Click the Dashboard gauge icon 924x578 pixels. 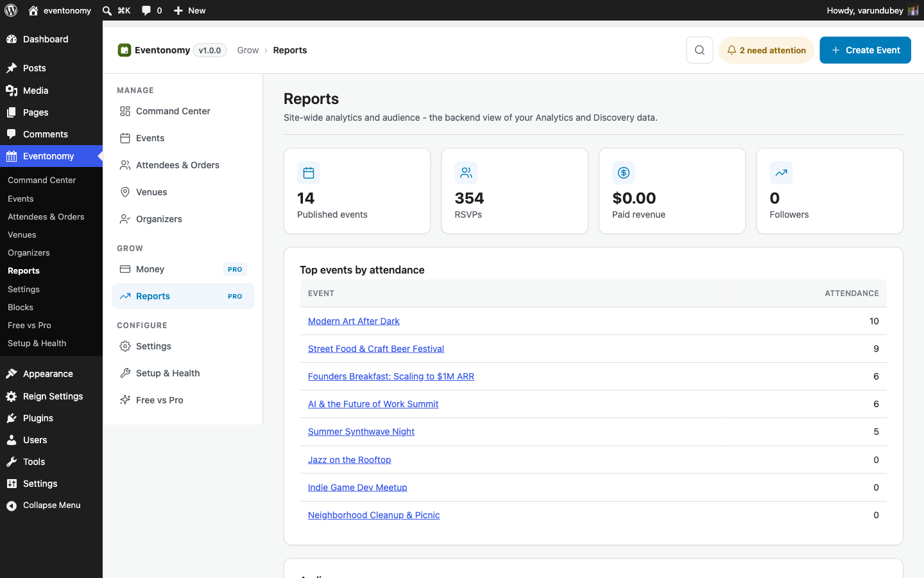point(12,39)
